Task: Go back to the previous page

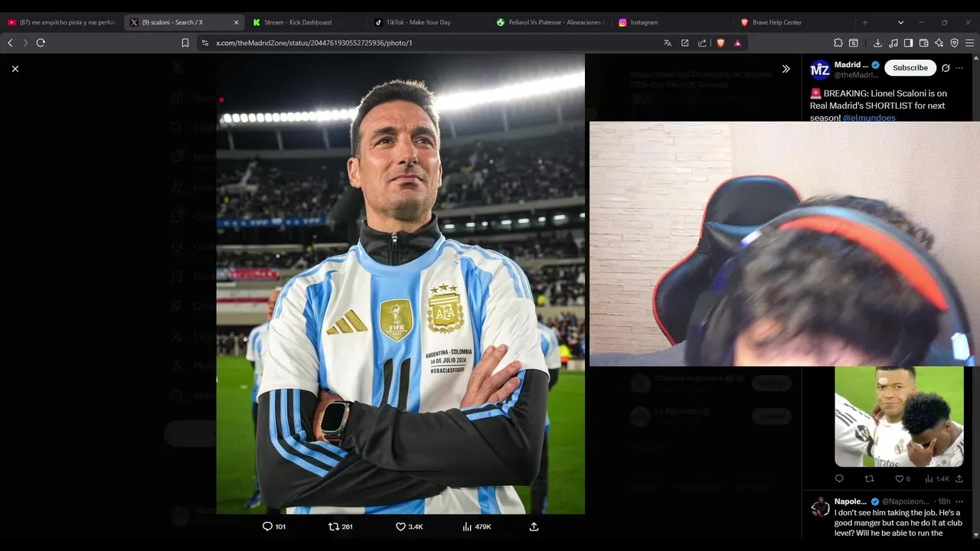Action: click(10, 43)
